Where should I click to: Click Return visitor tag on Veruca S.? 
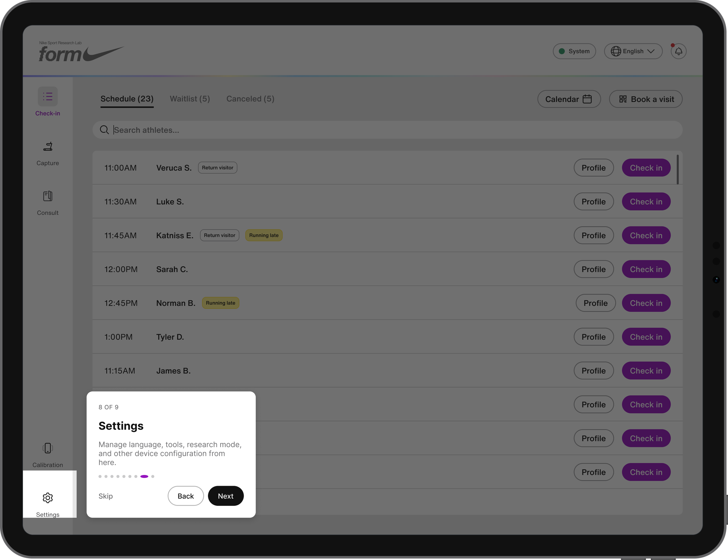(217, 168)
